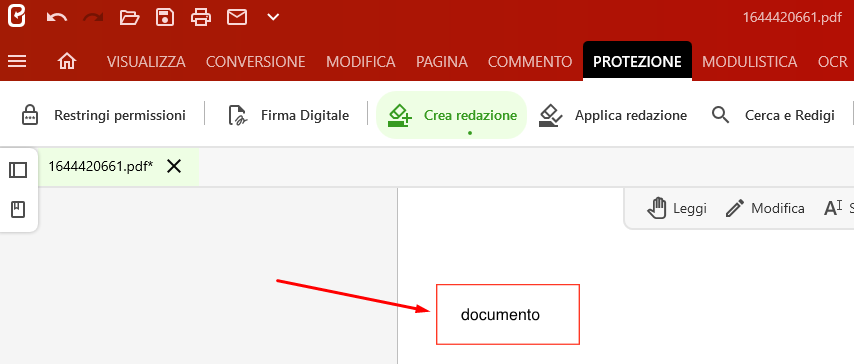Close the 1644420661.pdf tab

point(174,166)
